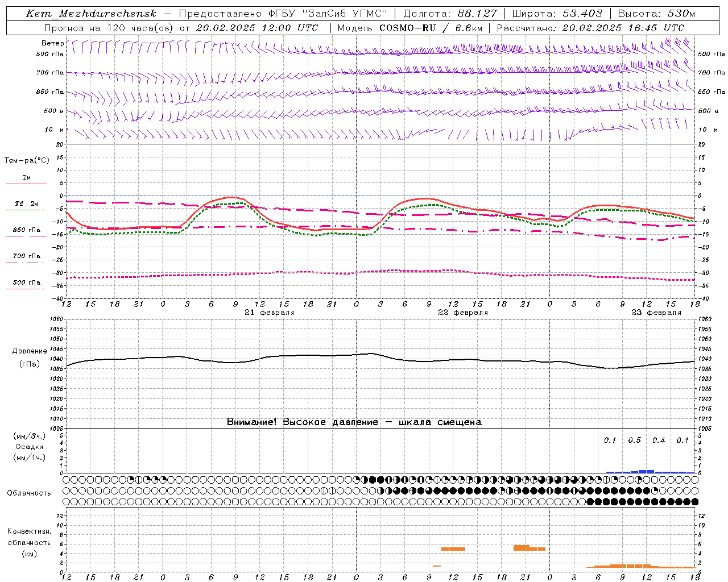Click the "2м" temperature legend entry
The width and height of the screenshot is (728, 582).
coord(27,177)
